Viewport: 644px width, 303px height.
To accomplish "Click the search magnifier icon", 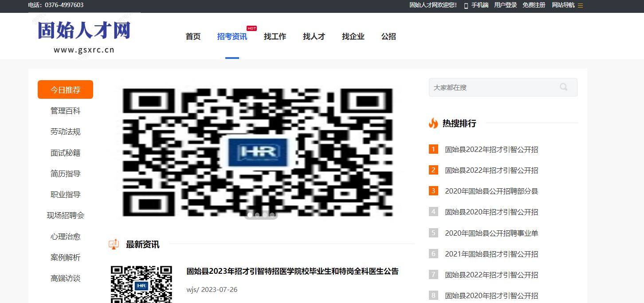I will [563, 87].
